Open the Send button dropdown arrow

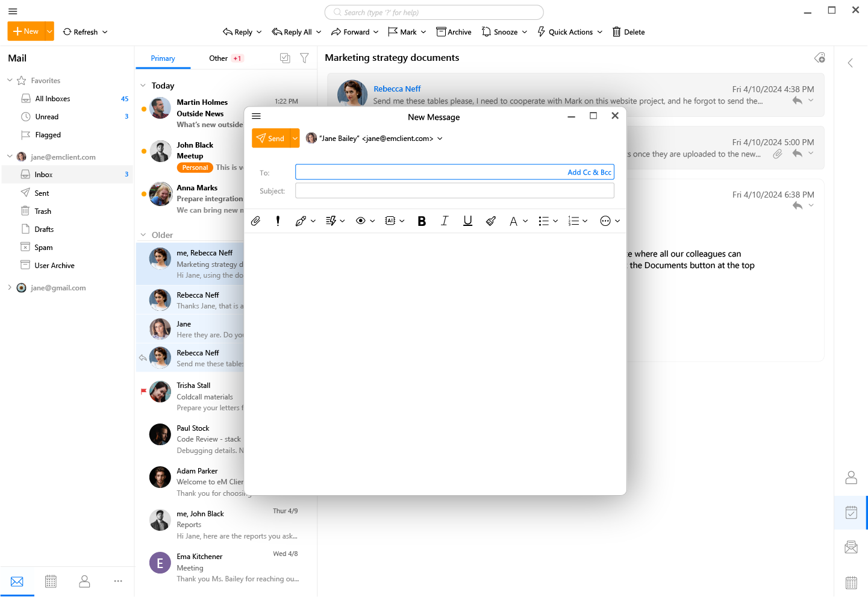pos(295,137)
